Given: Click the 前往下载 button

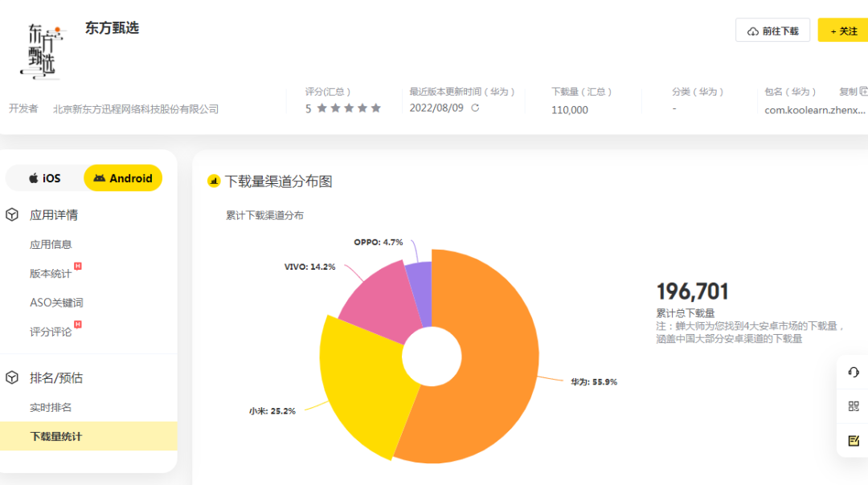Looking at the screenshot, I should [773, 29].
